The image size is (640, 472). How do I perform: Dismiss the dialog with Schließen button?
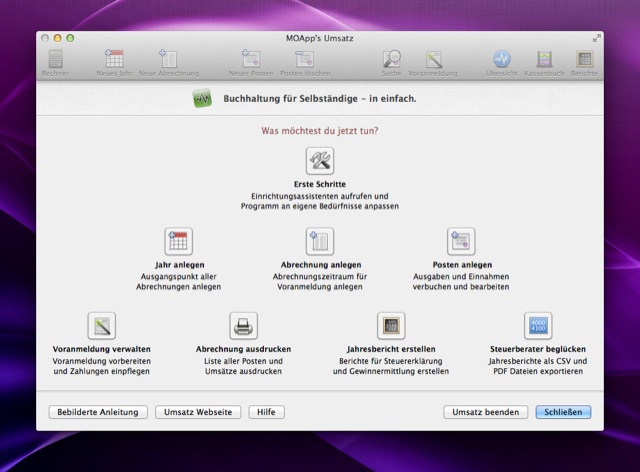tap(563, 412)
